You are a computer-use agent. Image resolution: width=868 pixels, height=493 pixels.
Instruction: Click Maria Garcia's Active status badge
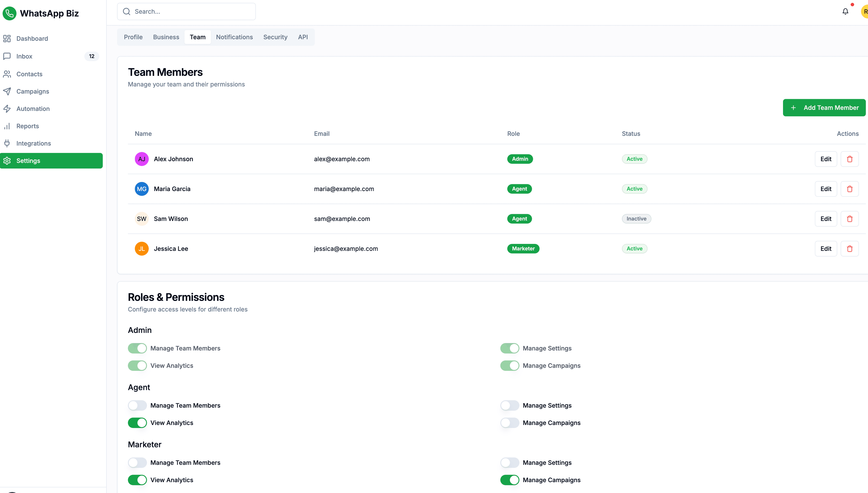click(634, 189)
